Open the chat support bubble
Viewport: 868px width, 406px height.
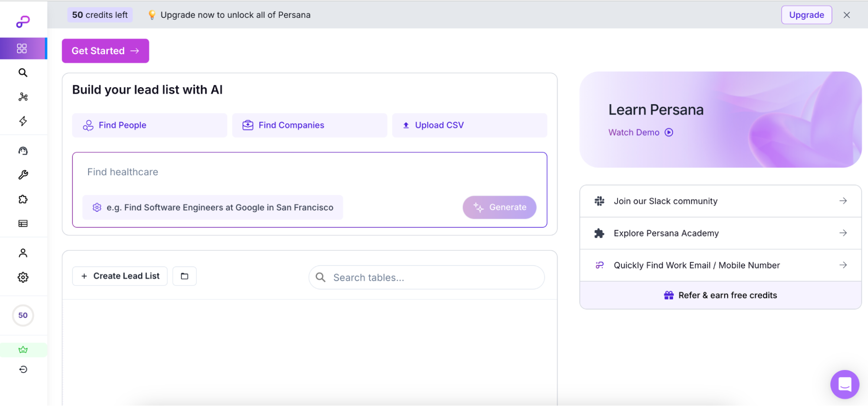click(x=845, y=384)
